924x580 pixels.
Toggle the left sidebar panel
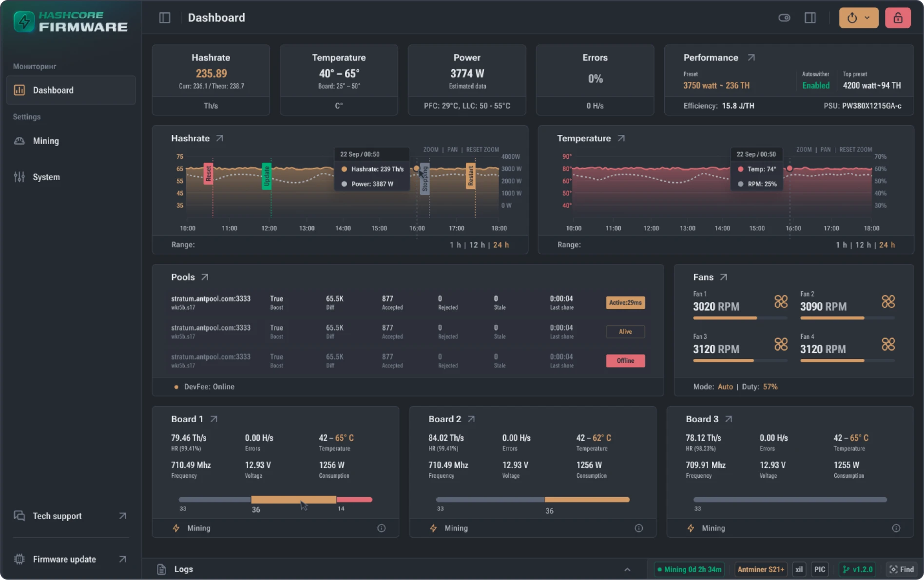click(165, 18)
